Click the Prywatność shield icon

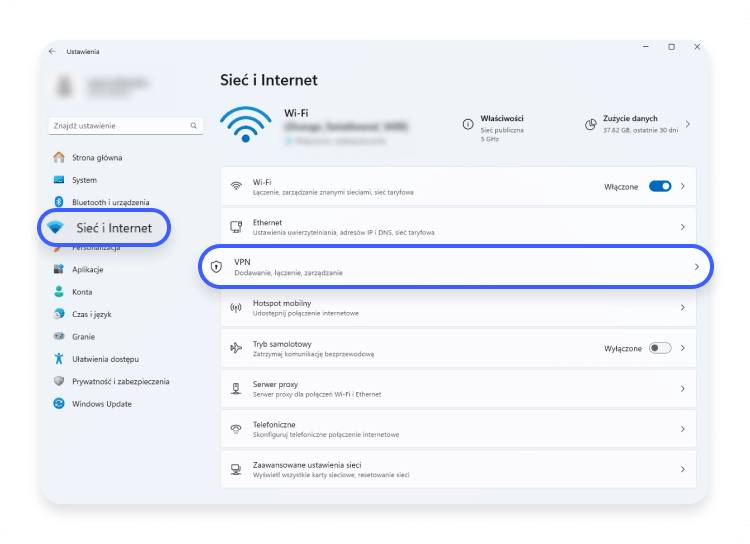point(59,381)
